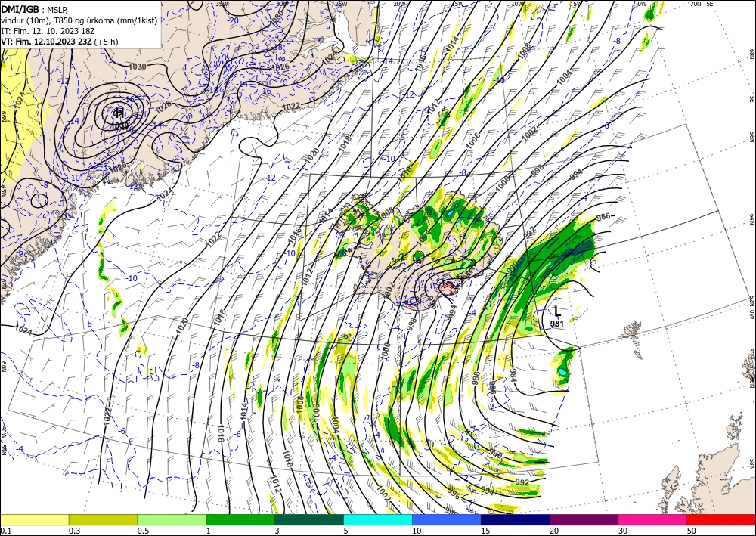Select the red 50+ legend color band

721,519
